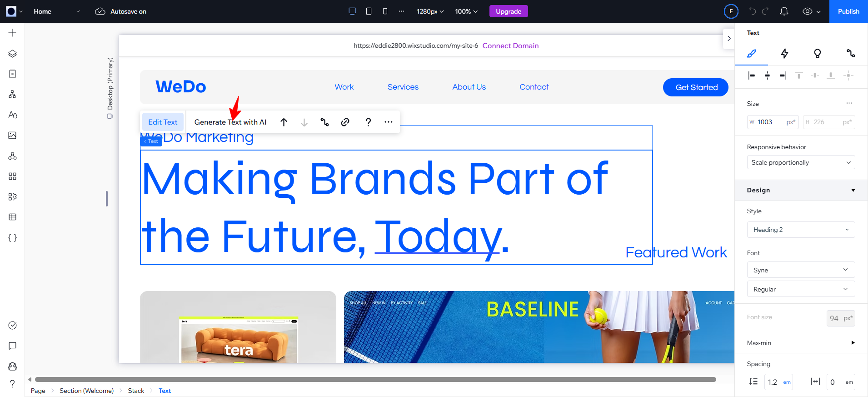Open the Pages icon in sidebar
This screenshot has width=868, height=397.
12,74
